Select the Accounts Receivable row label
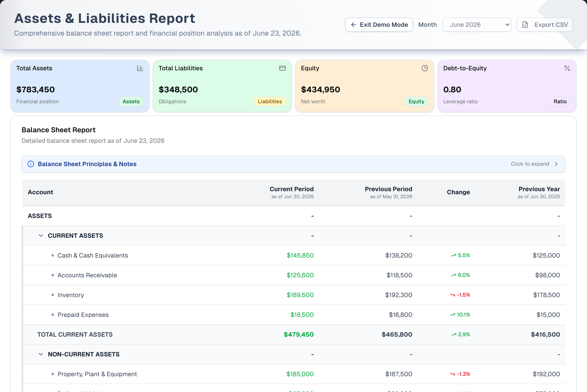Image resolution: width=587 pixels, height=392 pixels. point(87,275)
